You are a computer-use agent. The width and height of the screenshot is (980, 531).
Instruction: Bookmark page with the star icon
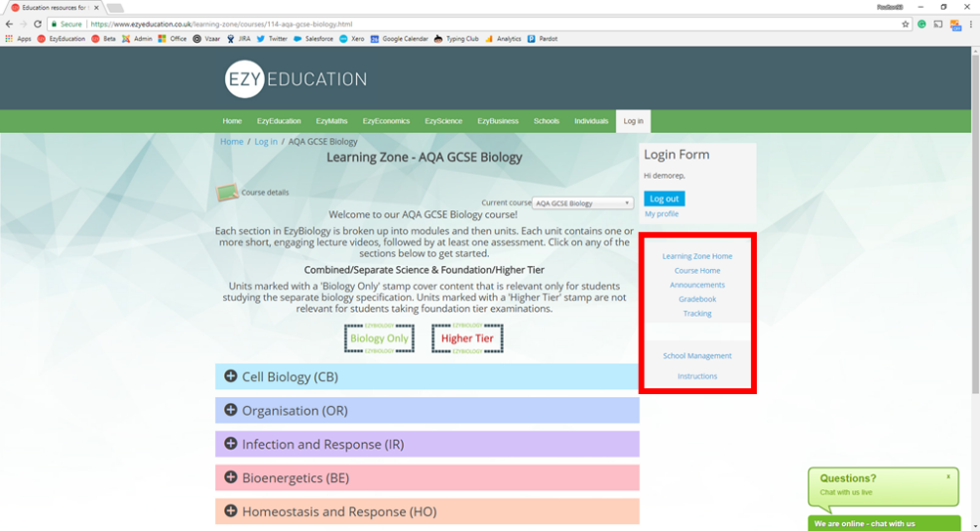pos(905,24)
